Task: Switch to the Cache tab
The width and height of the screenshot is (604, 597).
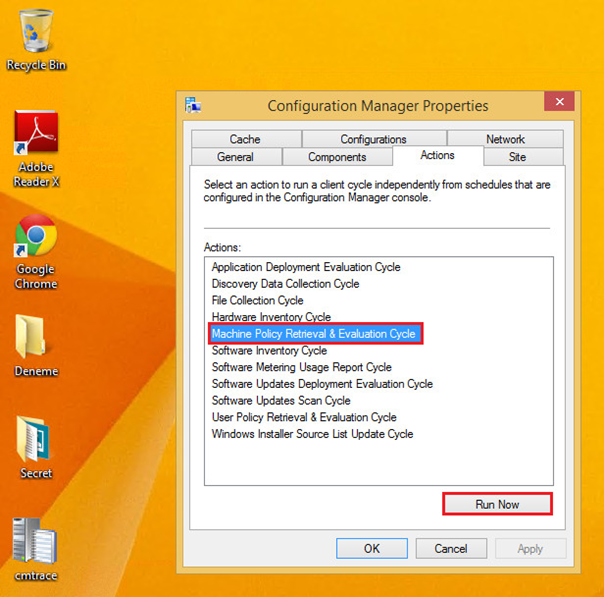Action: coord(245,139)
